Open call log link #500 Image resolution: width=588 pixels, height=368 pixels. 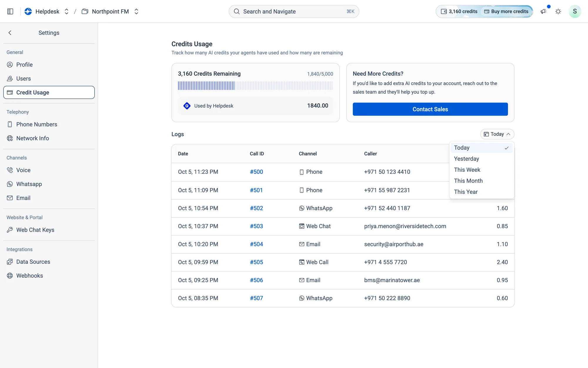pos(256,172)
